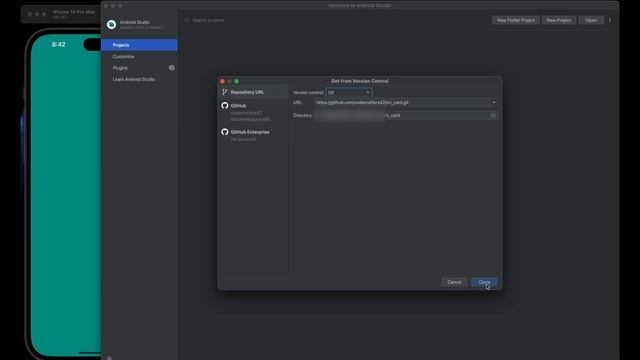This screenshot has width=640, height=360.
Task: Click the New Project button
Action: (559, 20)
